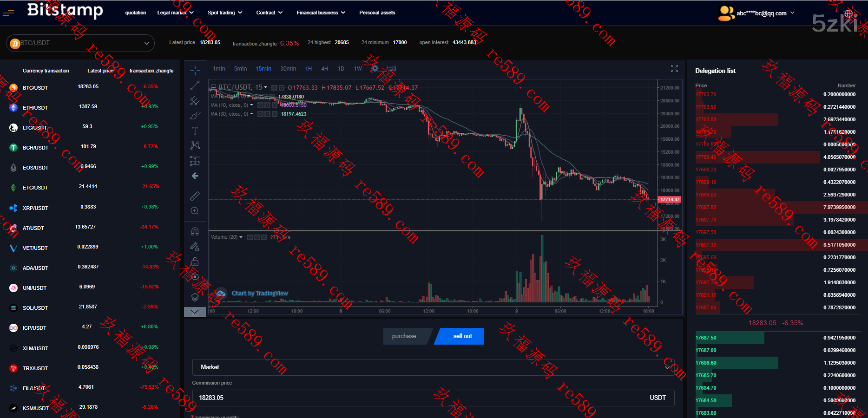Open chart settings gear icon
The height and width of the screenshot is (418, 868).
tap(375, 69)
